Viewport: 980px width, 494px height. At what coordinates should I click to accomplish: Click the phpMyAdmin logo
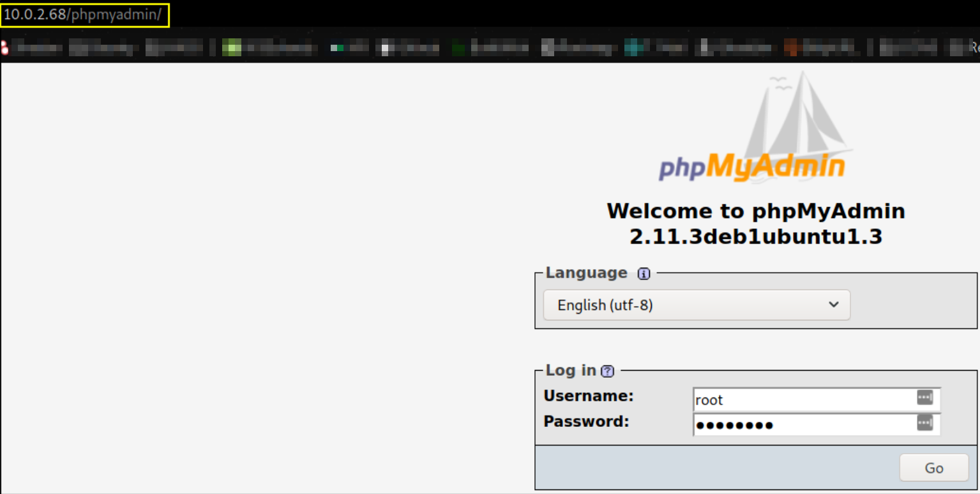[x=755, y=127]
